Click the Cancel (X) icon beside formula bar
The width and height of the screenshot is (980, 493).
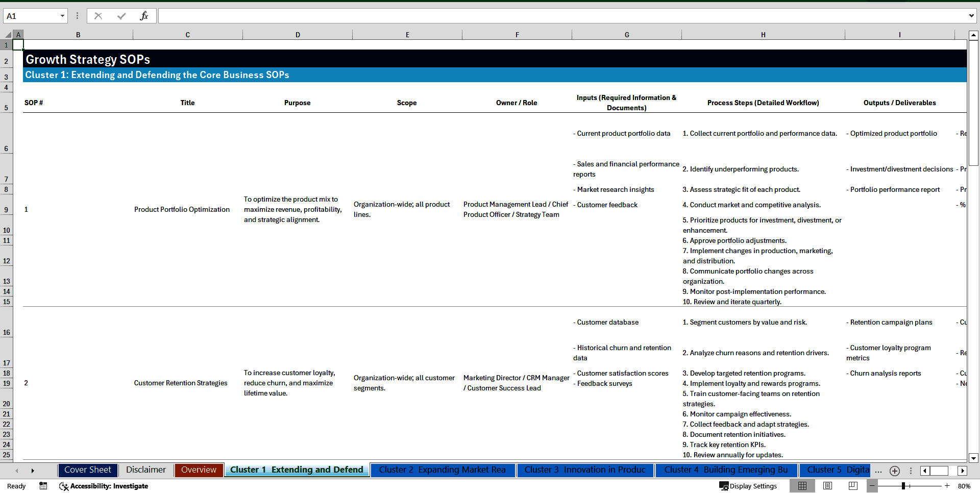(x=98, y=15)
